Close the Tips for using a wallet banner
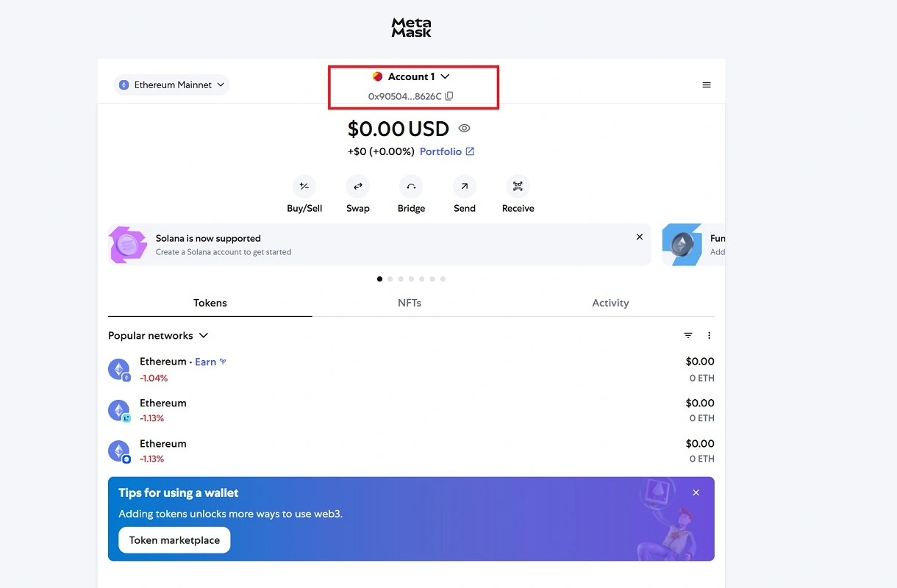 (696, 492)
